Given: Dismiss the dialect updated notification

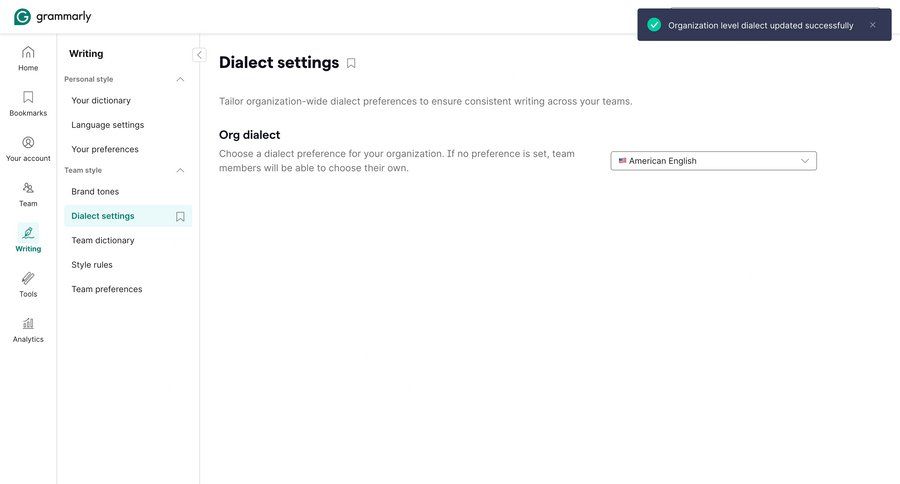Looking at the screenshot, I should [x=872, y=25].
